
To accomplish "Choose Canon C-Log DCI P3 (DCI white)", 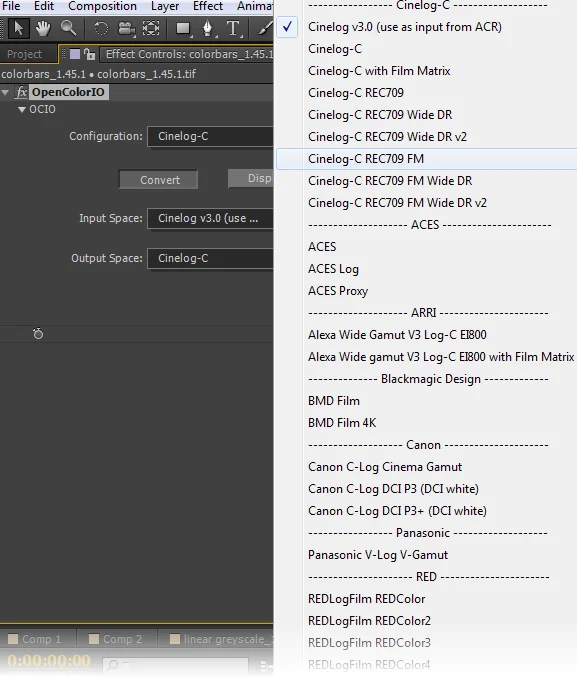I will (x=393, y=489).
